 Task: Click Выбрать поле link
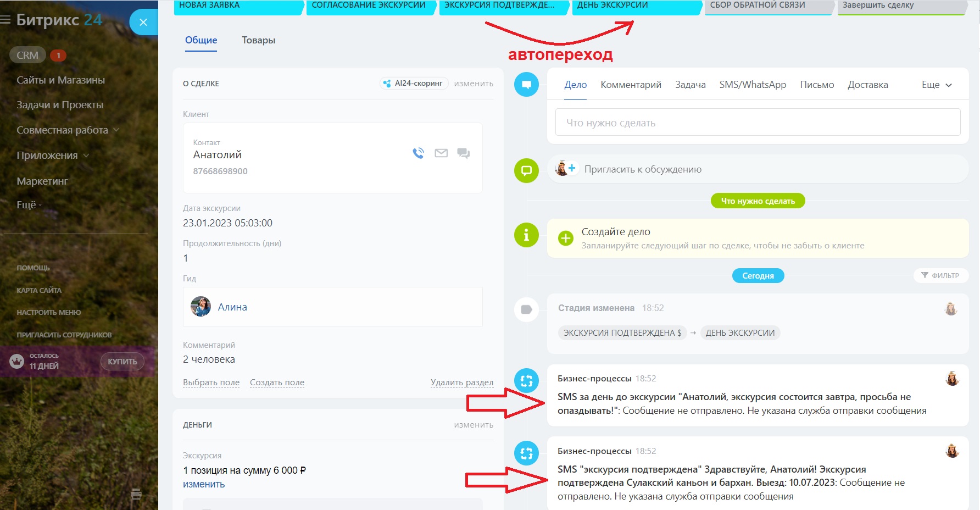[211, 382]
